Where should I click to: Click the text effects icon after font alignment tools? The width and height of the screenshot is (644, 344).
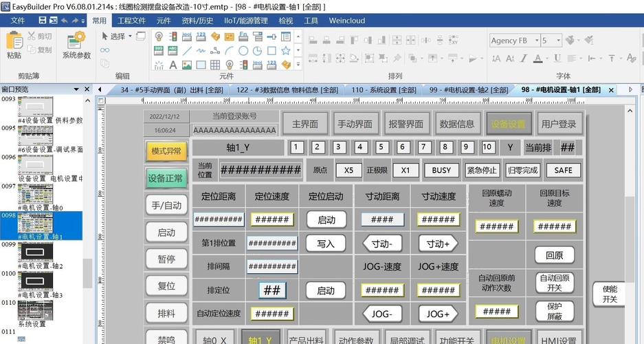tap(631, 58)
